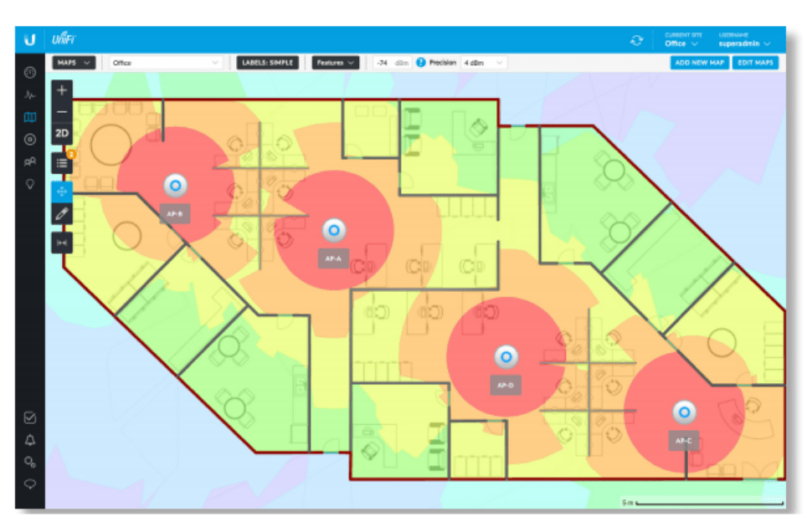Click the EDIT MAPS button
807x532 pixels.
point(756,63)
